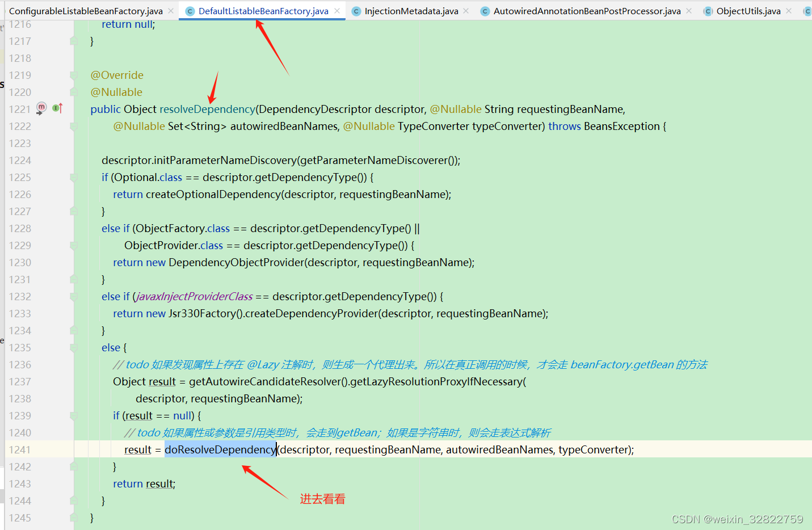Click line number 1236 in gutter

20,364
